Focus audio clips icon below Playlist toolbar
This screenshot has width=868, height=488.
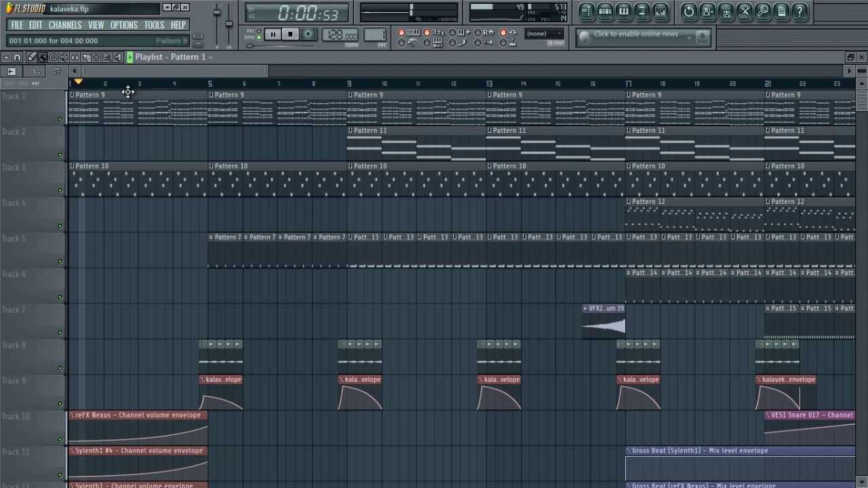click(x=12, y=71)
